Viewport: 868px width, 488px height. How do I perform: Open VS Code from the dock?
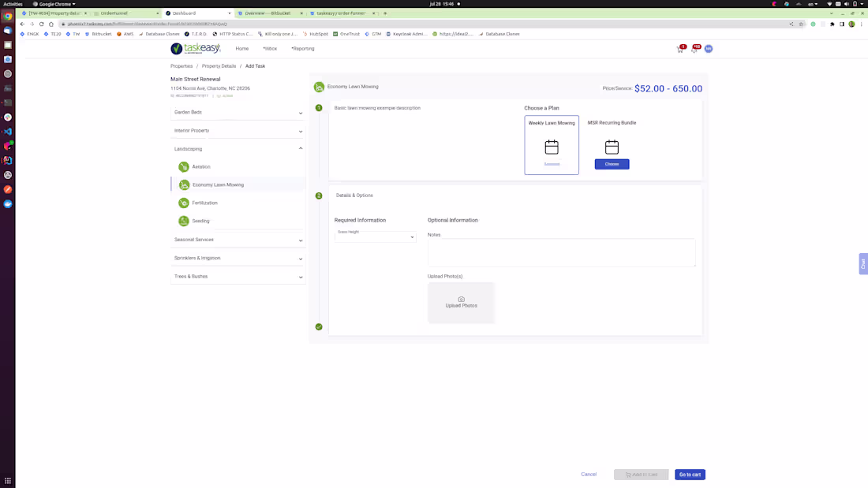(8, 132)
